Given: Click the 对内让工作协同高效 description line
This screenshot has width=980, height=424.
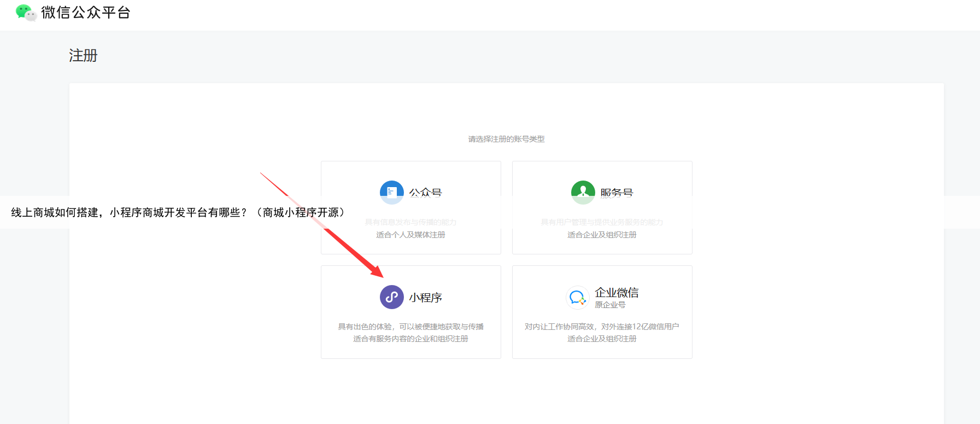Looking at the screenshot, I should click(602, 327).
